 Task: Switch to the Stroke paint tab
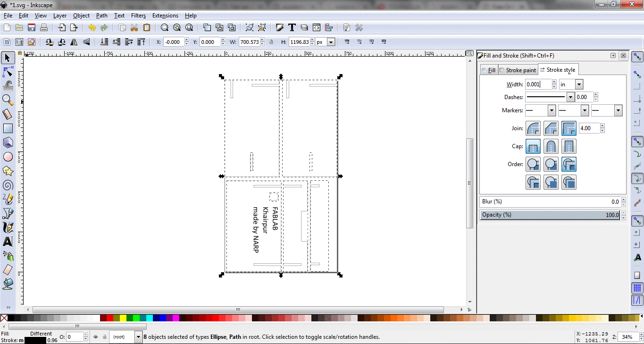(x=518, y=70)
